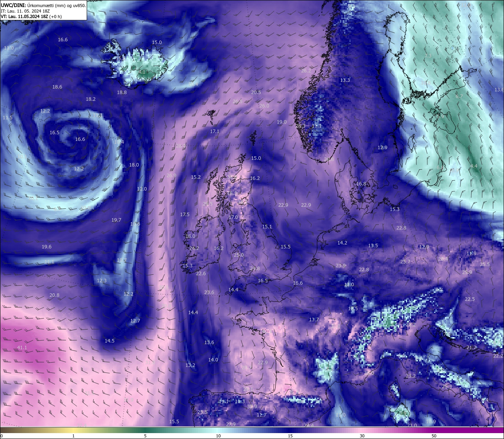This screenshot has height=439, width=504.
Task: Pick the 11.9 map value
Action: [x=471, y=254]
